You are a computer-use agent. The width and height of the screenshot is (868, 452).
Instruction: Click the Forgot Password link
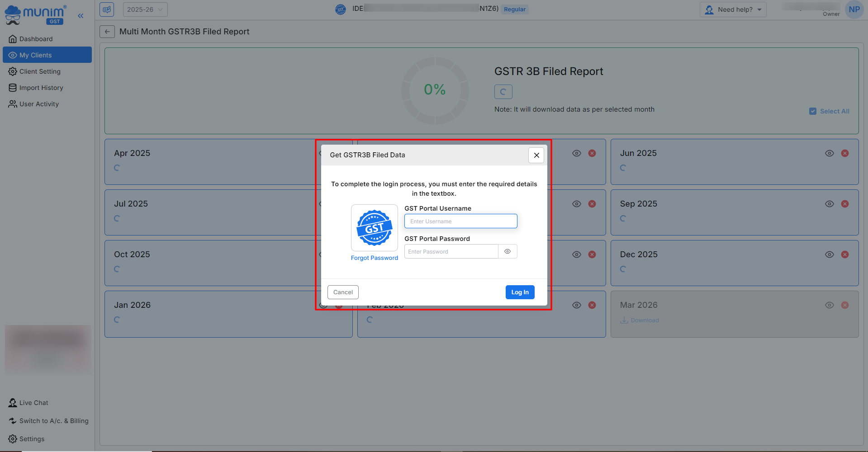click(374, 258)
